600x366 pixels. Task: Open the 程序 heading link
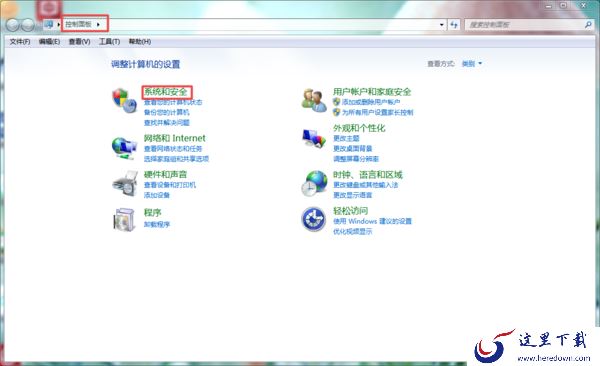tap(152, 212)
